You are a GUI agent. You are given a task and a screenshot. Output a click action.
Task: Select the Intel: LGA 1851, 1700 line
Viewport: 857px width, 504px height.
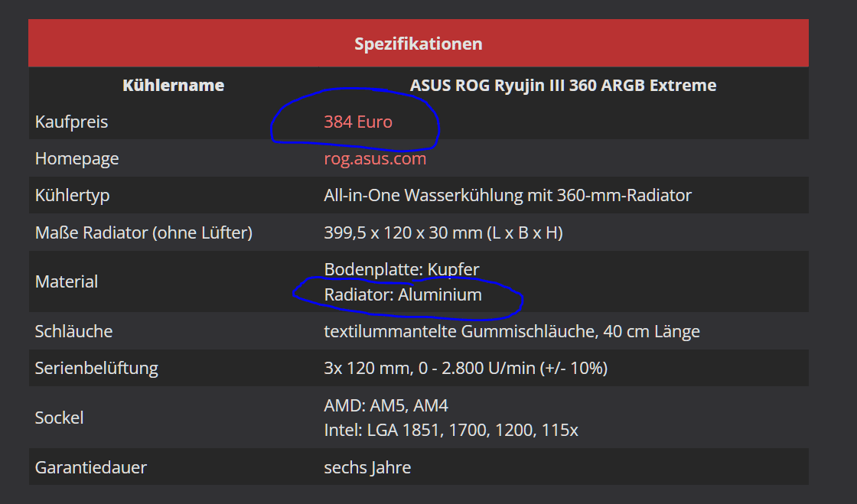[451, 430]
